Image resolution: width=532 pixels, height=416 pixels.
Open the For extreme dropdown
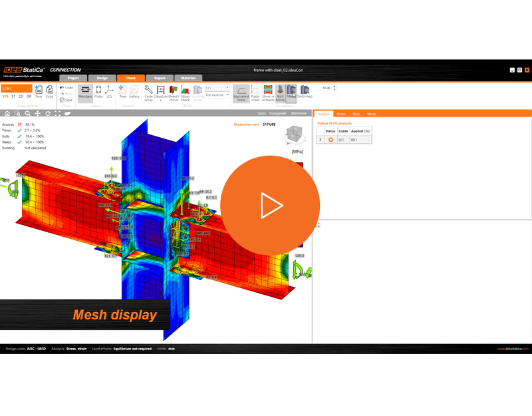[217, 95]
